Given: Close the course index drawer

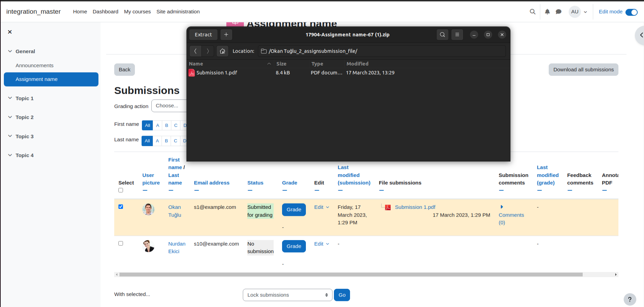Looking at the screenshot, I should pyautogui.click(x=10, y=32).
